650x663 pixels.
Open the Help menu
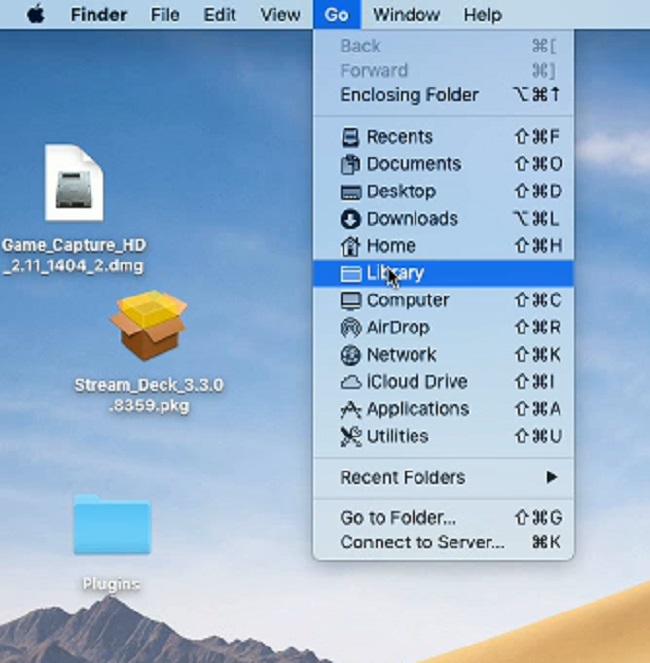(483, 15)
